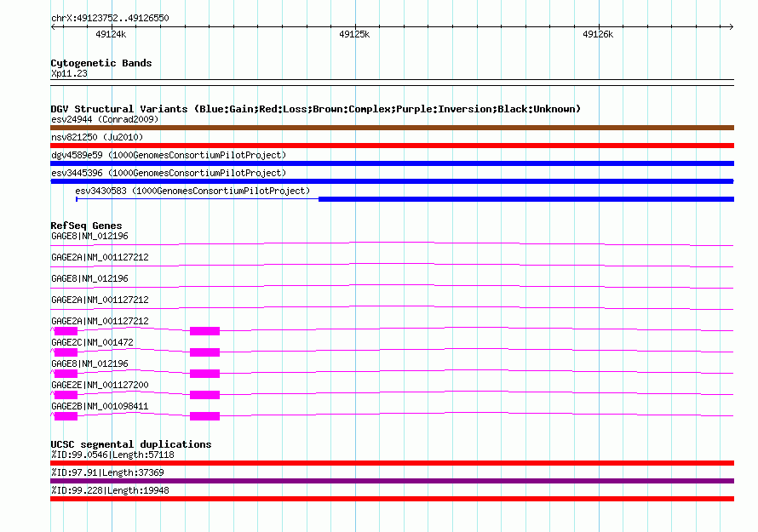Open the DGV Structural Variants track heading
This screenshot has height=532, width=758.
coord(316,109)
